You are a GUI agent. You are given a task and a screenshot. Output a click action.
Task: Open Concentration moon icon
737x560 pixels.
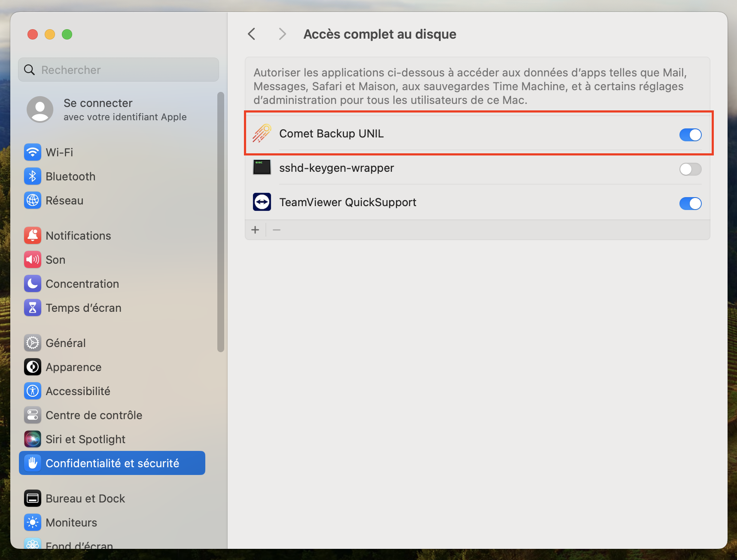(33, 284)
